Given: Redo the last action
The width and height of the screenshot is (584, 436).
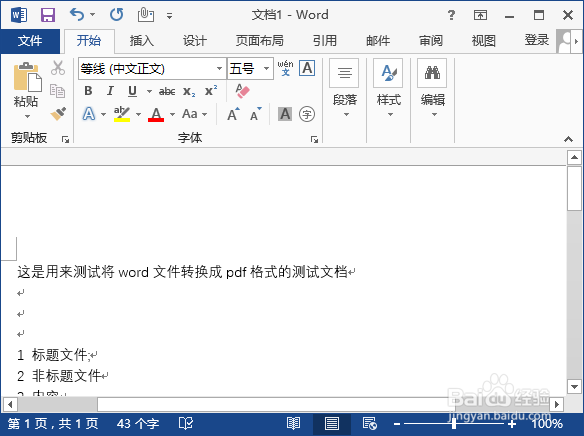Looking at the screenshot, I should point(117,15).
